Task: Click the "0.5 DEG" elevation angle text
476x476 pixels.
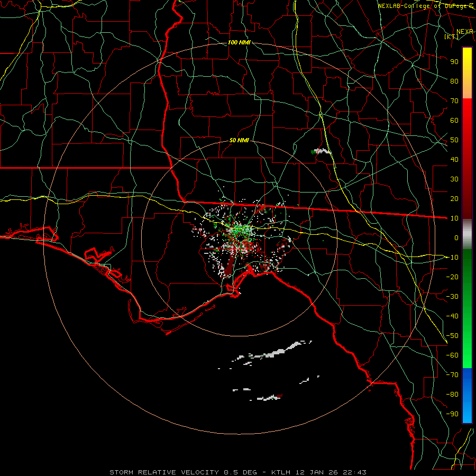Action: click(x=241, y=472)
